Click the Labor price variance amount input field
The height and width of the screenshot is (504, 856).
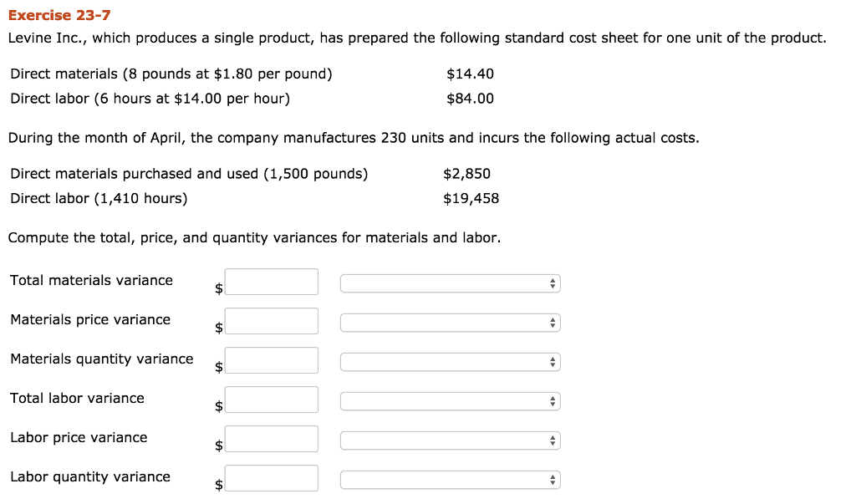pyautogui.click(x=271, y=439)
